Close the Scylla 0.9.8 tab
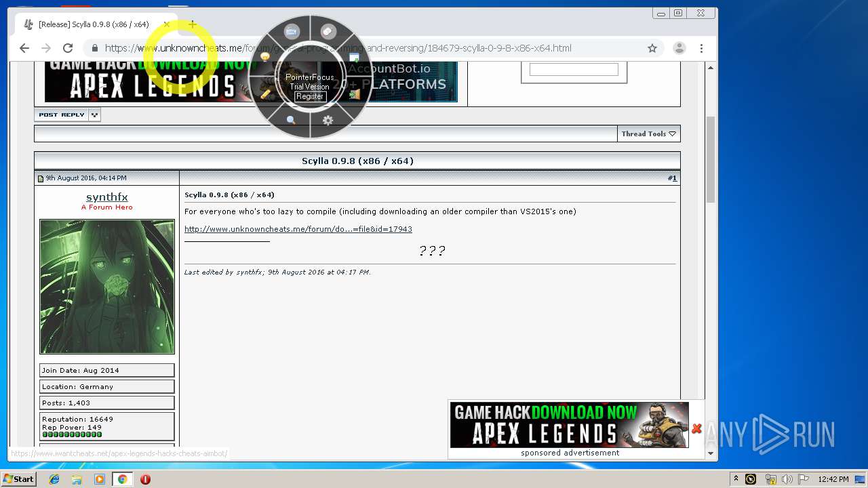The image size is (868, 488). coord(167,24)
